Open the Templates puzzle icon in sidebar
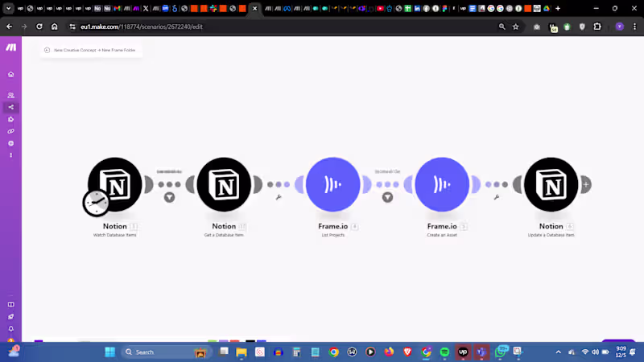The image size is (644, 362). (x=11, y=119)
